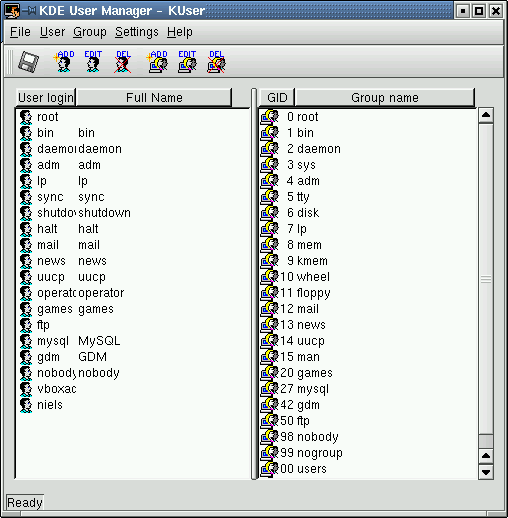508x518 pixels.
Task: Click the Edit User toolbar icon
Action: 93,62
